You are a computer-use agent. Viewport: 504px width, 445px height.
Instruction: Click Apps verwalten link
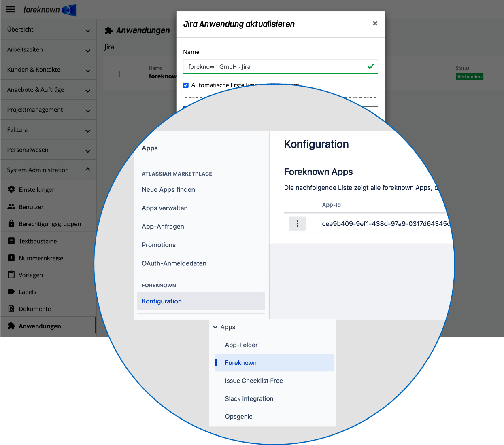(165, 208)
